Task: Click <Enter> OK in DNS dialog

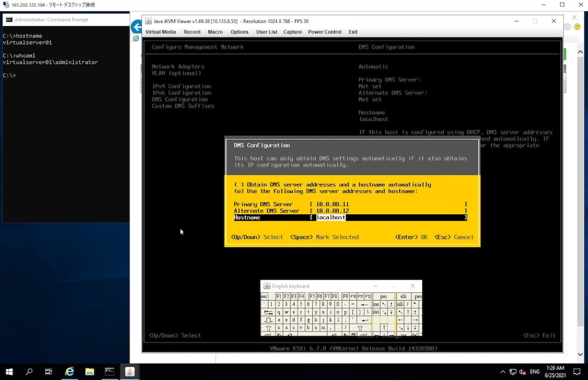Action: [x=412, y=237]
